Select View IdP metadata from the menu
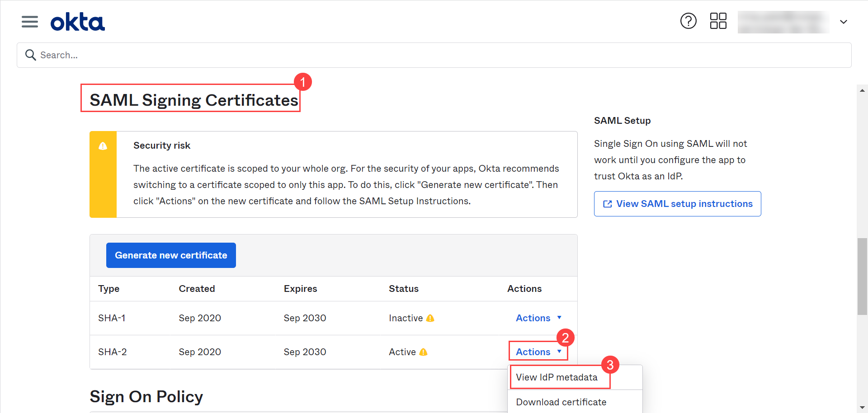This screenshot has height=413, width=868. coord(557,377)
